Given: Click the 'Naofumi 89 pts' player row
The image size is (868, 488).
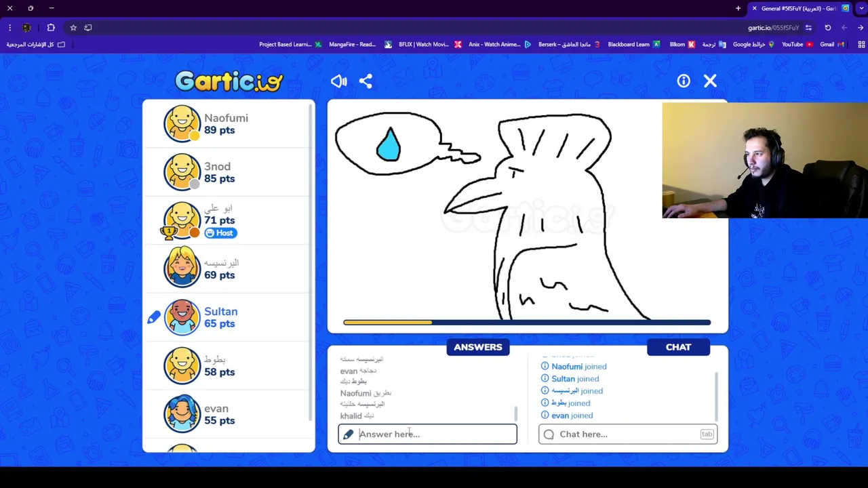Looking at the screenshot, I should coord(229,123).
